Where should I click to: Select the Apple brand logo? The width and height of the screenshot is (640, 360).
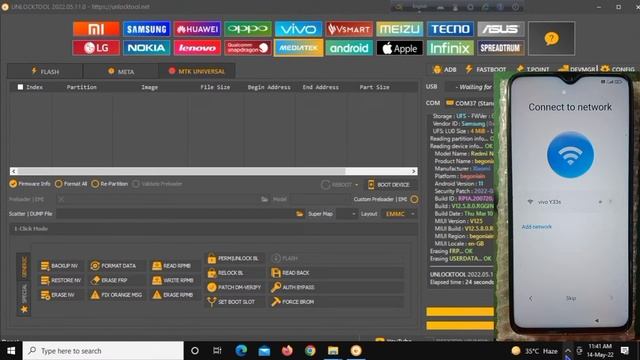click(x=400, y=48)
